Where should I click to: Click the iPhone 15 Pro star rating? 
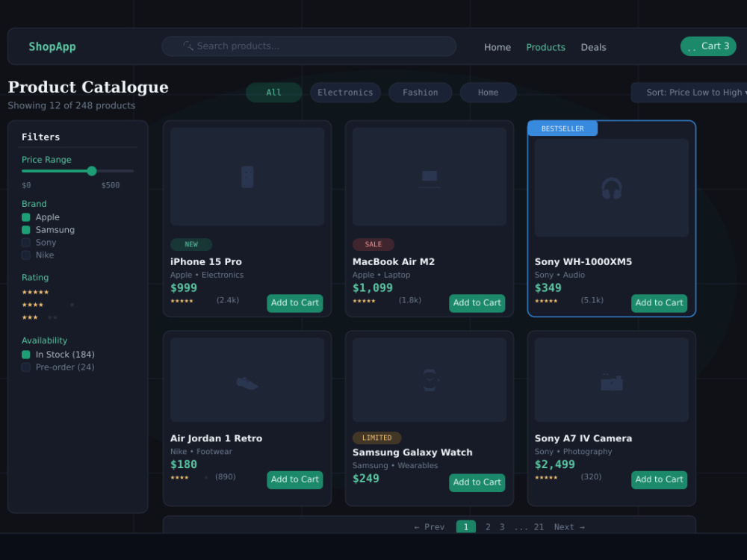pos(182,301)
